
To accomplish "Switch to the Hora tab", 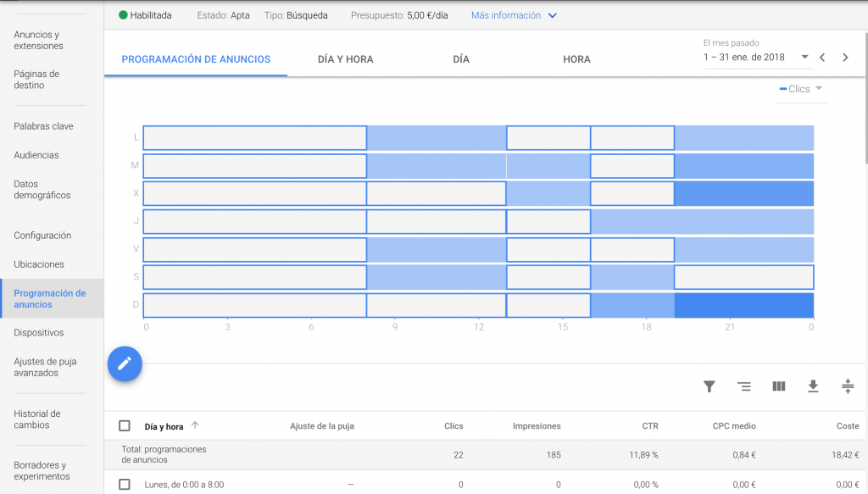I will 576,59.
